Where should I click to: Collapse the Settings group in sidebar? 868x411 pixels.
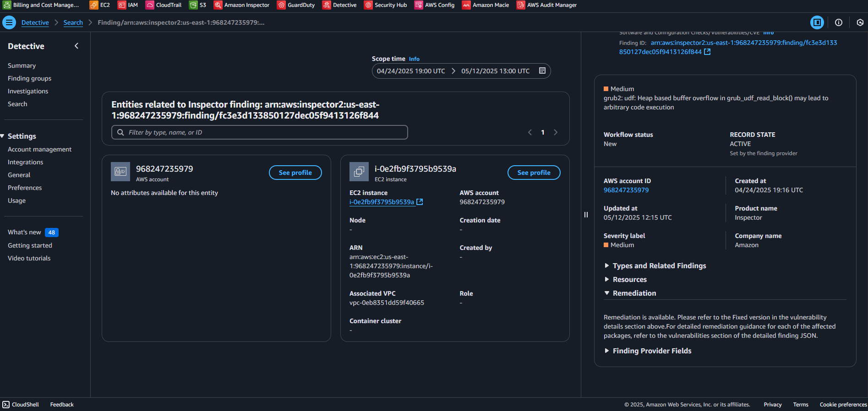point(3,136)
